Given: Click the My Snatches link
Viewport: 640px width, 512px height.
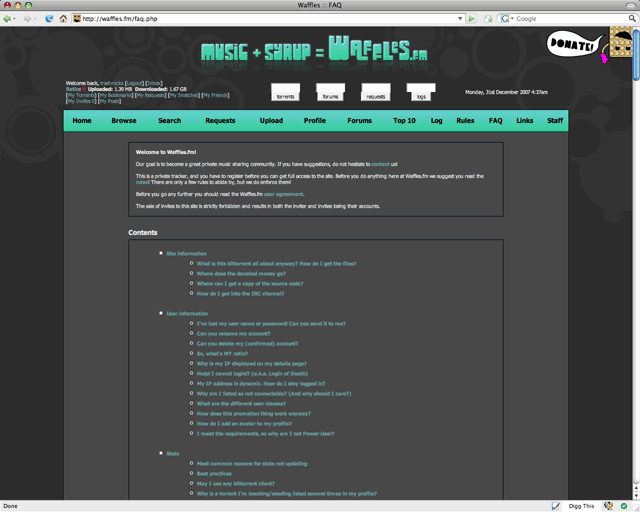Looking at the screenshot, I should click(184, 95).
